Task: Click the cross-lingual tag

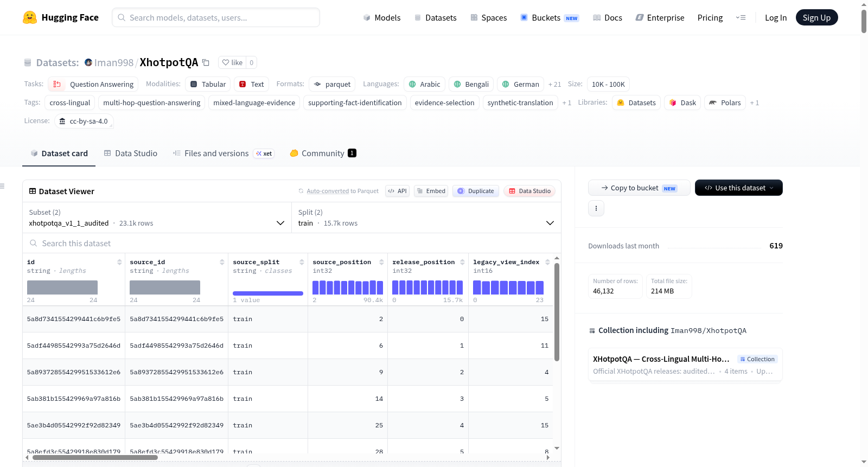Action: 70,103
